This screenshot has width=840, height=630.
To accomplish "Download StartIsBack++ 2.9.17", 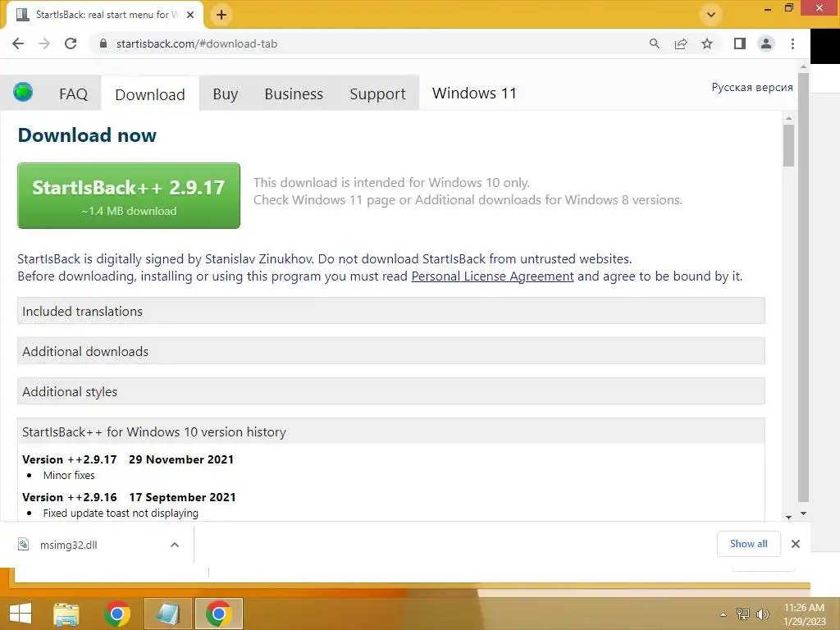I will (x=129, y=195).
